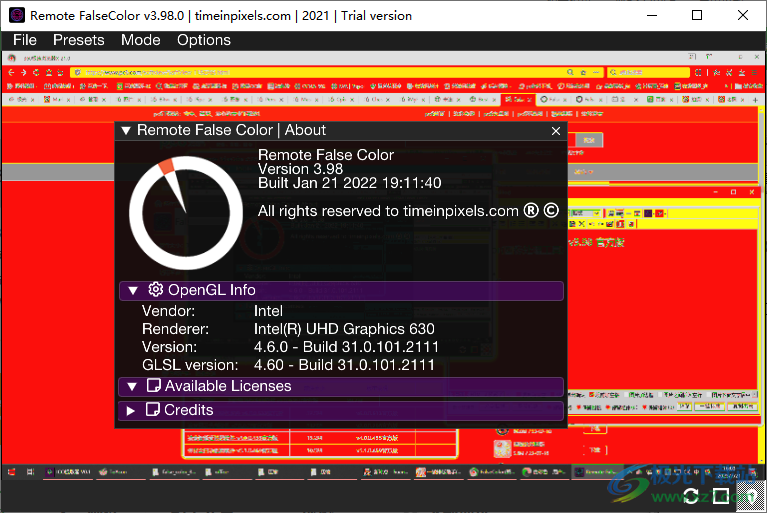Open the Presets menu

point(78,40)
